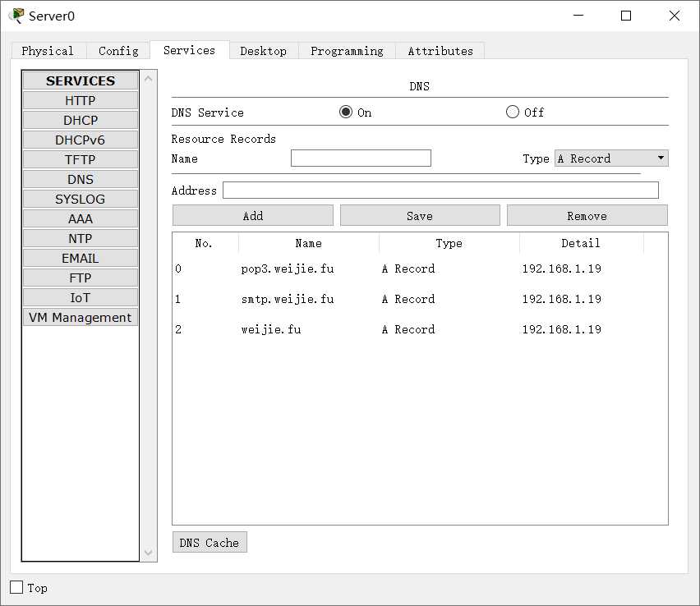Open the HTTP service
Viewport: 700px width, 606px height.
(81, 100)
